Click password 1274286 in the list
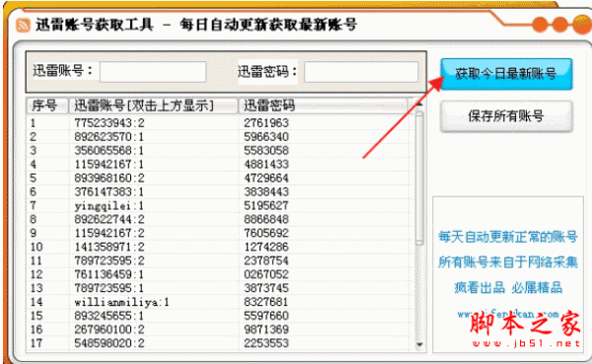The height and width of the screenshot is (364, 592). coord(266,247)
